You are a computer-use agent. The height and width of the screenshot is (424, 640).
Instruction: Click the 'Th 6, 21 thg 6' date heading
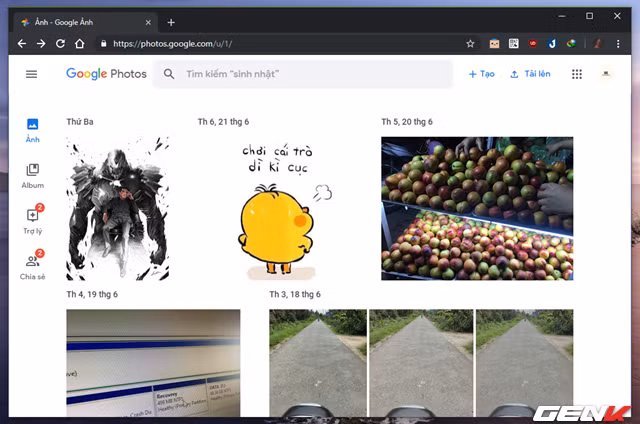(223, 122)
